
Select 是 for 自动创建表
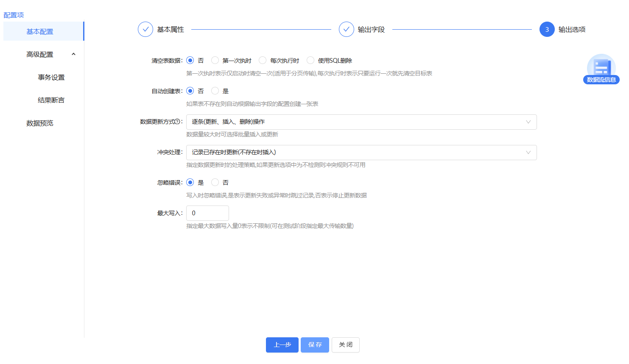point(215,91)
